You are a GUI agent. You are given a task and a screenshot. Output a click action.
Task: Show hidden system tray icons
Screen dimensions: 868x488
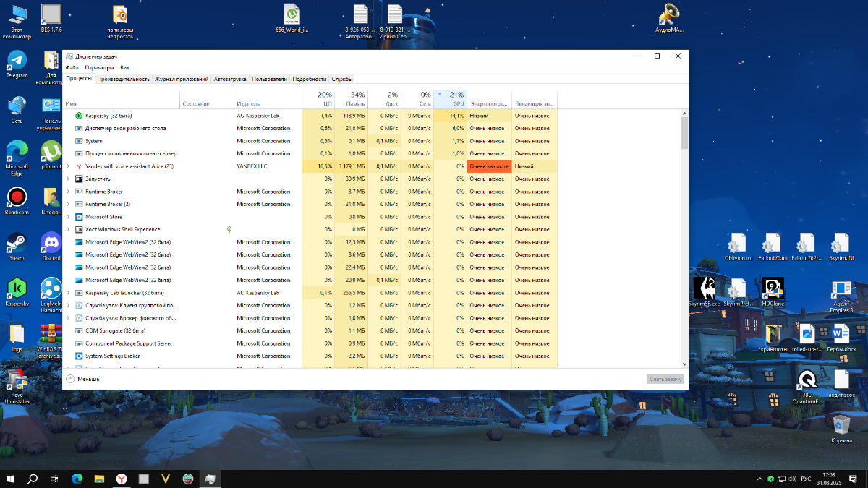pyautogui.click(x=759, y=479)
